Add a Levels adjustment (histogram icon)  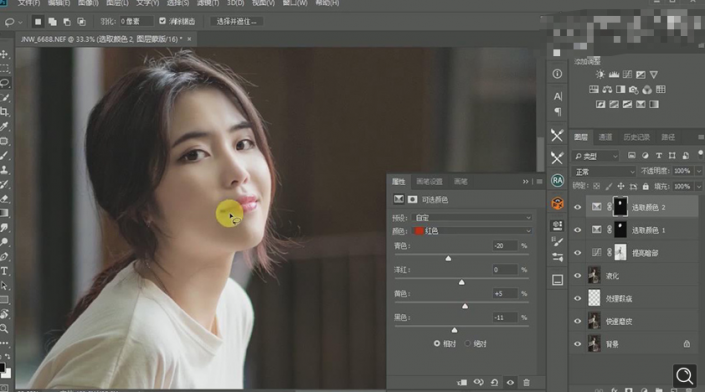614,75
